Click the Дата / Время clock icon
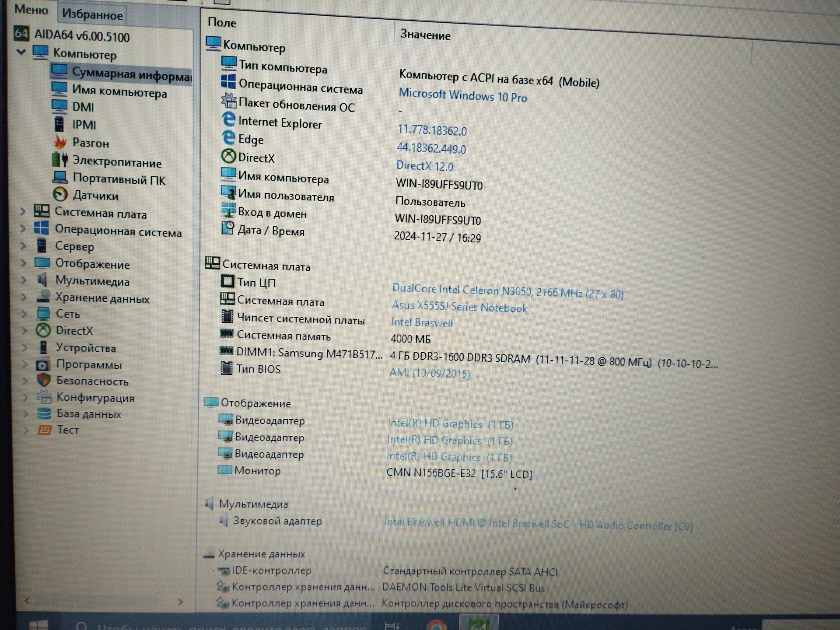 pyautogui.click(x=227, y=228)
